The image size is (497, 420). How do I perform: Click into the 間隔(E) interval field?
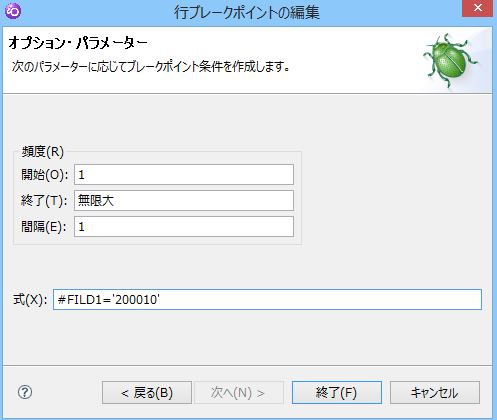[184, 227]
